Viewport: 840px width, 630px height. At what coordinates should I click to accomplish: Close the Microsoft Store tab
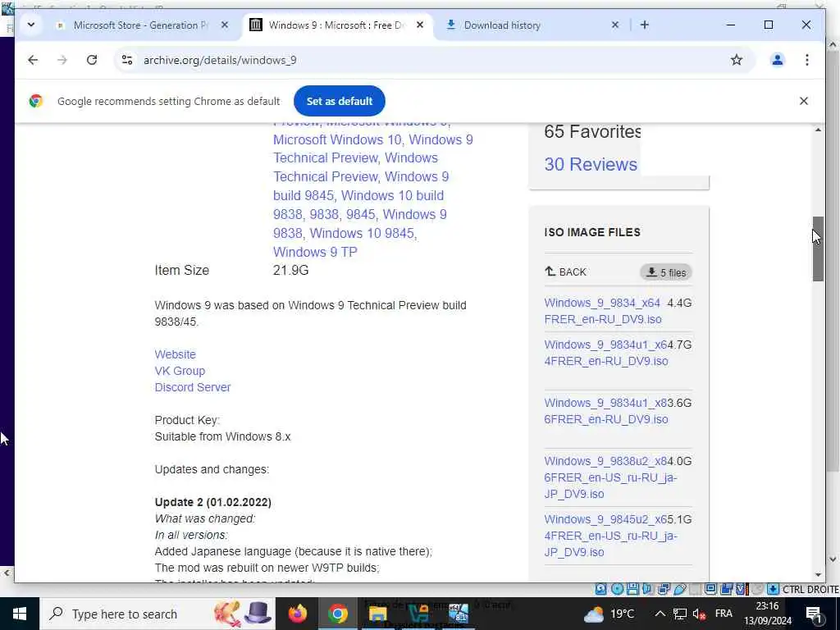tap(225, 25)
